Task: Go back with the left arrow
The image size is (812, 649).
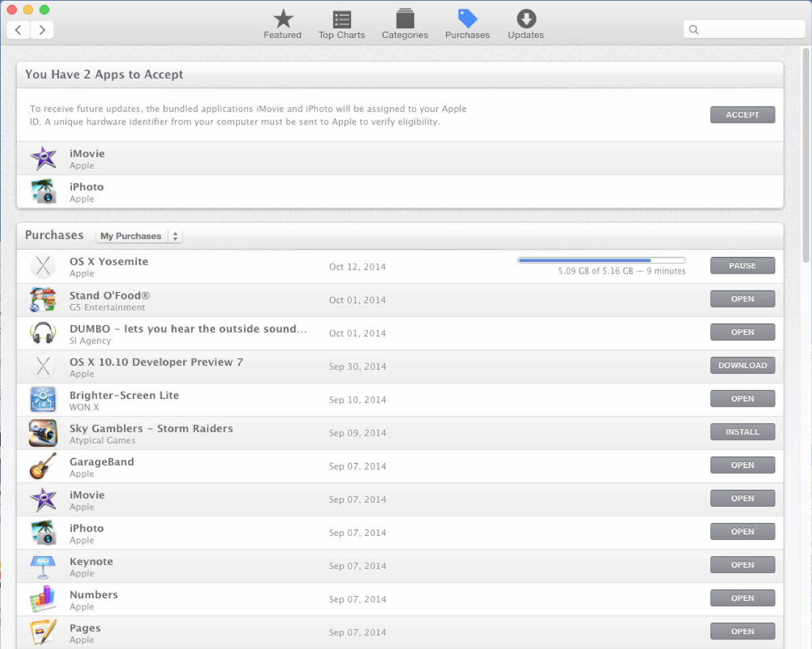Action: click(18, 30)
